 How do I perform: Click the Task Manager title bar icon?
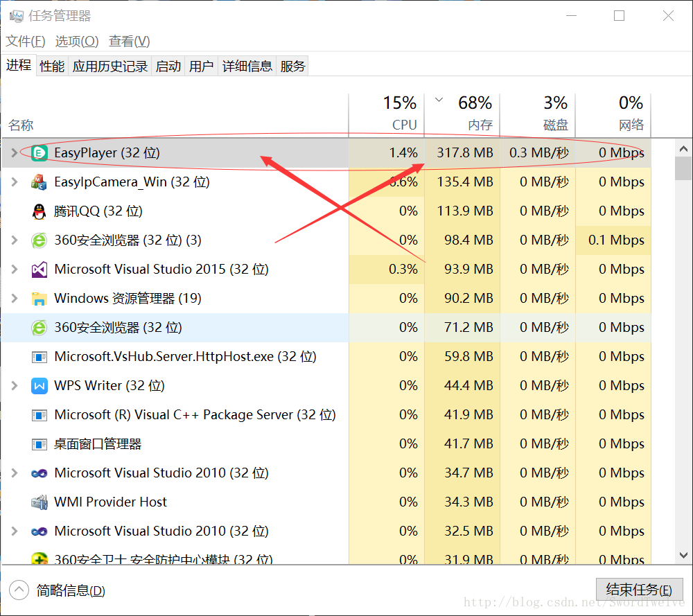[x=17, y=17]
